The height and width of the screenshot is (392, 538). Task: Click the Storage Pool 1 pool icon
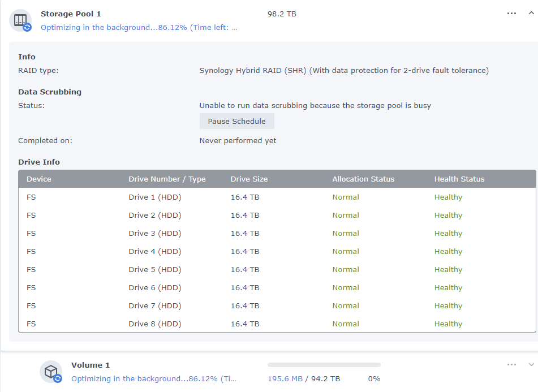tap(20, 20)
